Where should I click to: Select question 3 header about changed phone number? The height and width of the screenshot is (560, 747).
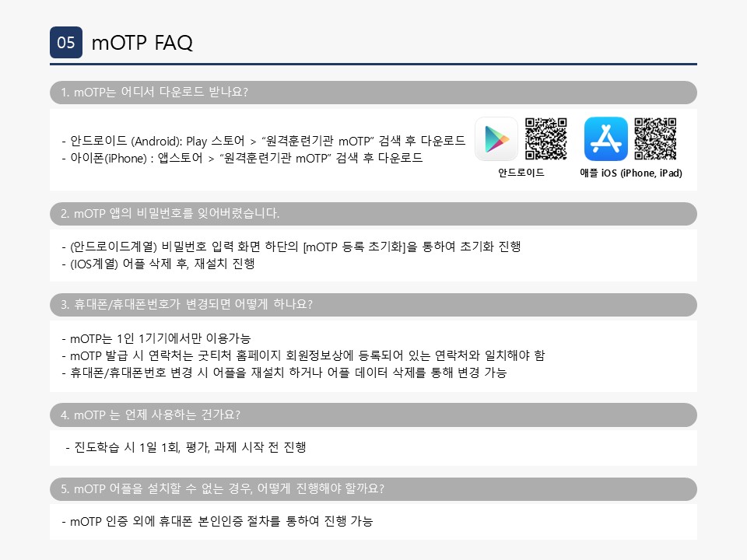point(373,305)
